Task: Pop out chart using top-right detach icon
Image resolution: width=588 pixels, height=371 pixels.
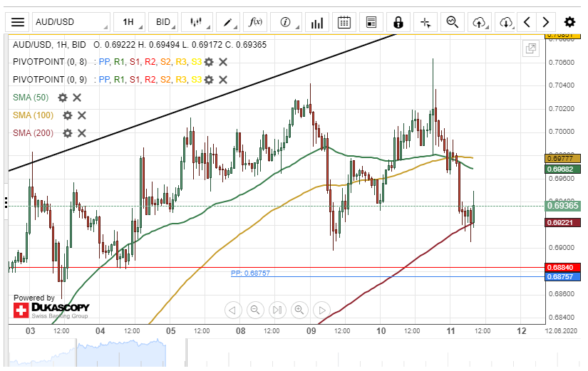Action: 530,48
